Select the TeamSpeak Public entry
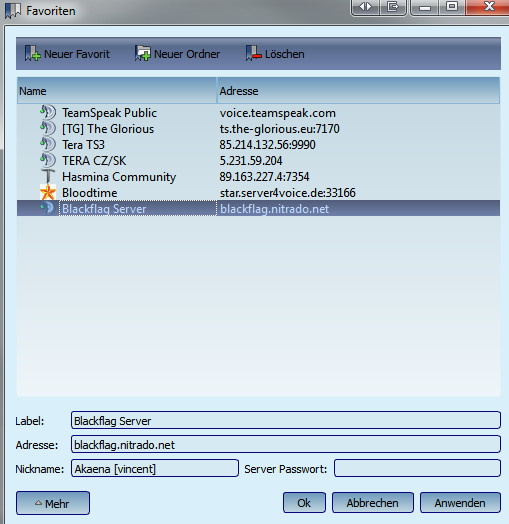 click(109, 113)
